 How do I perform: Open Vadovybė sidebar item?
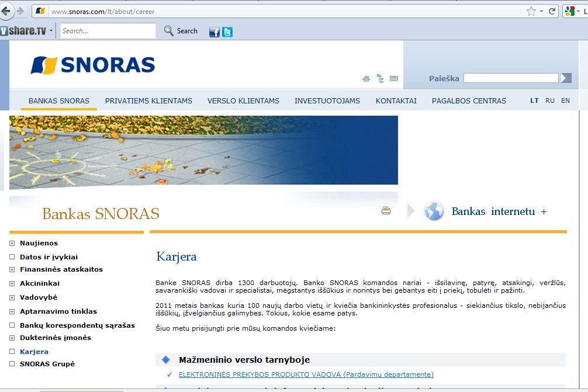[39, 297]
